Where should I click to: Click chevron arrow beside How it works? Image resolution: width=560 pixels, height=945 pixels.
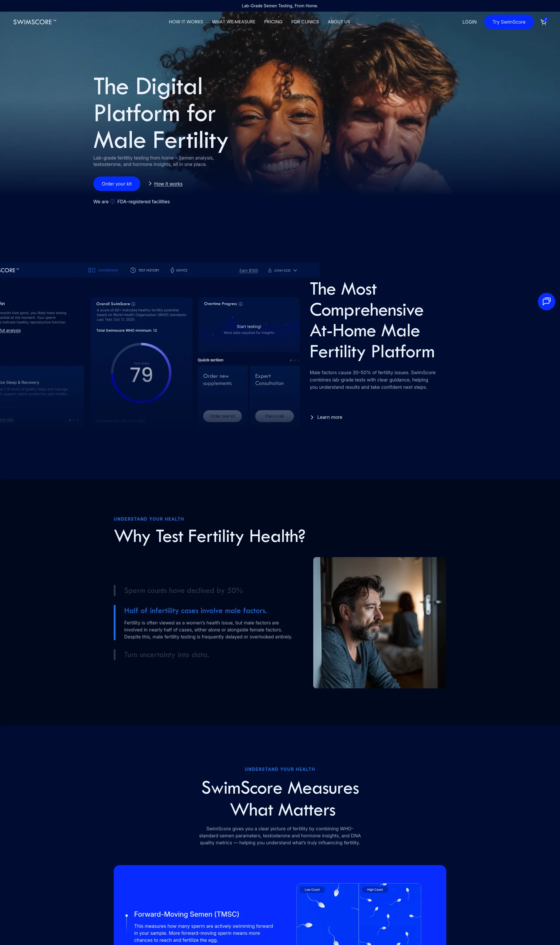coord(150,183)
